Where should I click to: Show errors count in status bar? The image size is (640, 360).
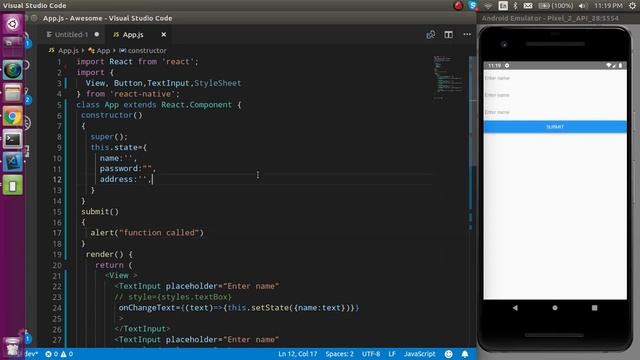pos(51,354)
